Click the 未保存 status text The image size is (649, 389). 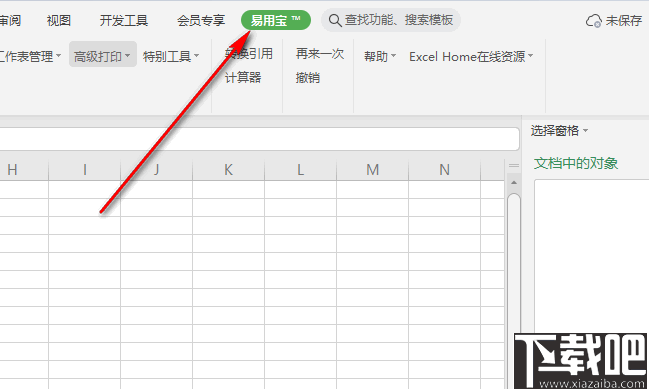(624, 21)
